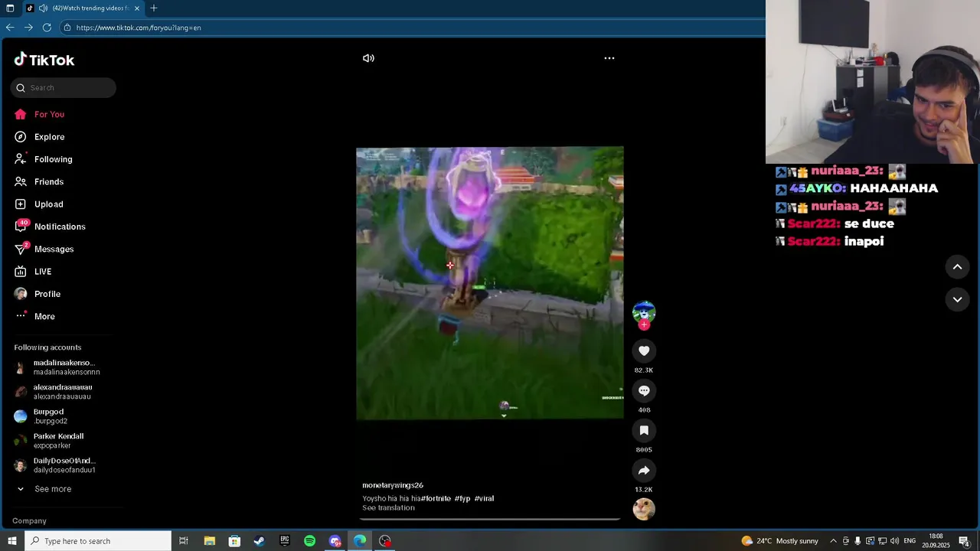Open a new browser tab
The height and width of the screenshot is (551, 980).
154,8
